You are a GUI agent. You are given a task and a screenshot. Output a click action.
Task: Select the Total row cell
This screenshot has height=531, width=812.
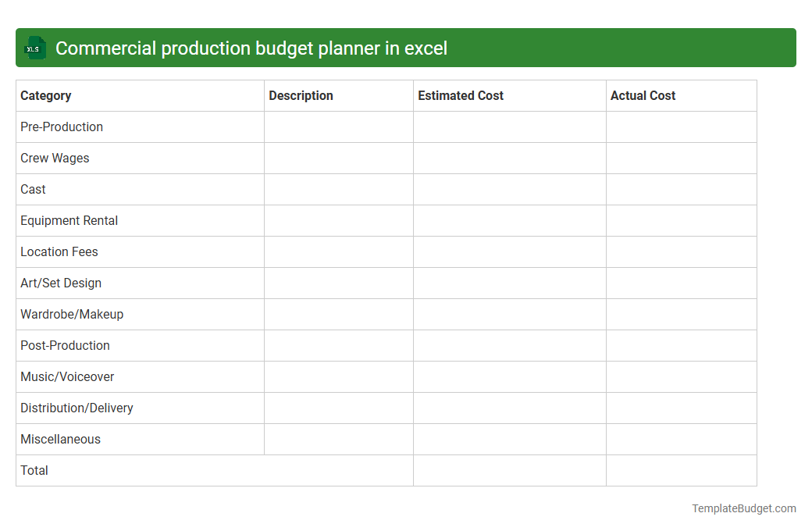point(34,470)
